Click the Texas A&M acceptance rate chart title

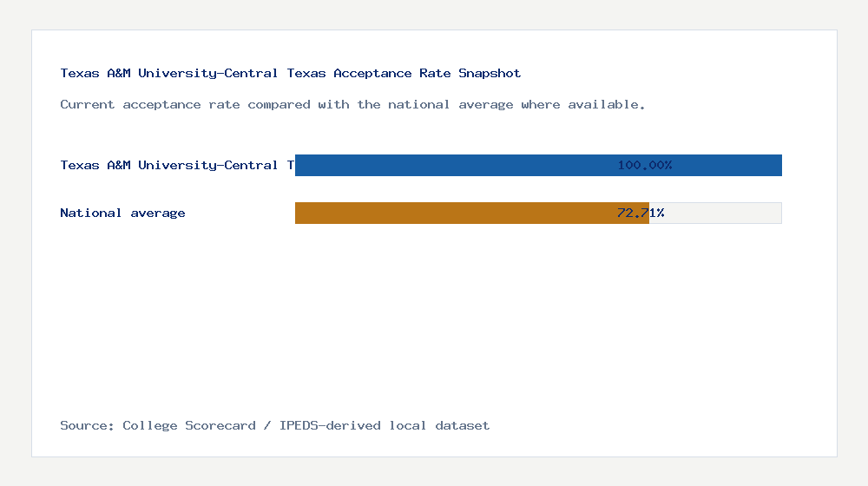click(x=290, y=73)
